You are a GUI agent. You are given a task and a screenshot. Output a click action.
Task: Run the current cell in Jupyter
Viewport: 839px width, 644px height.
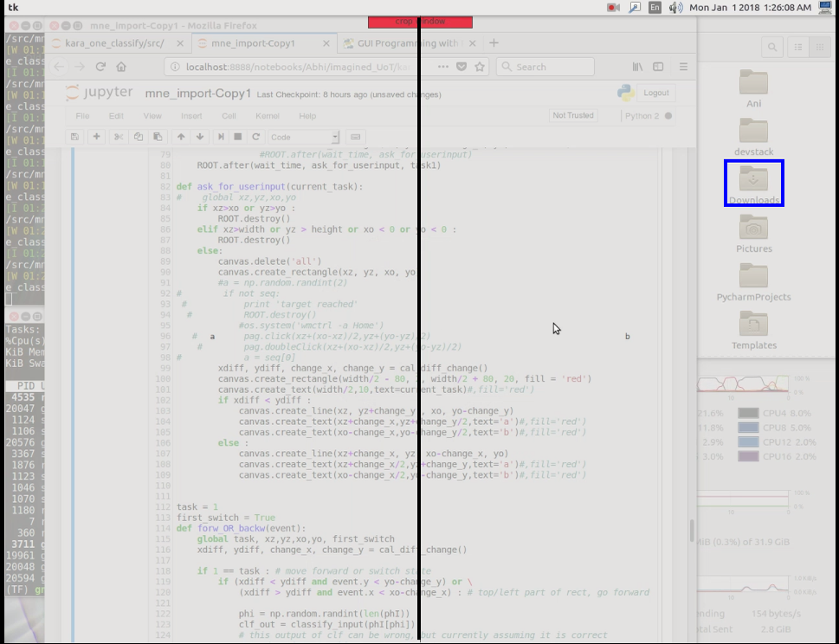pyautogui.click(x=221, y=137)
